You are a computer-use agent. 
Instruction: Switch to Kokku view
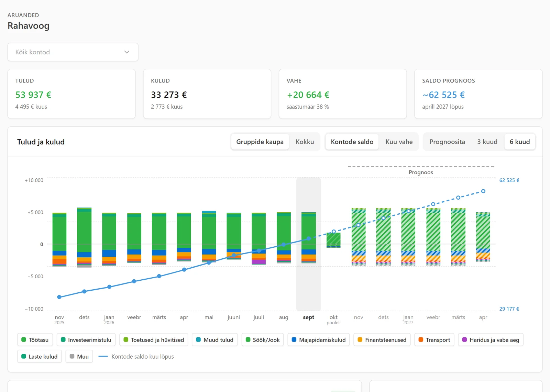(x=305, y=142)
